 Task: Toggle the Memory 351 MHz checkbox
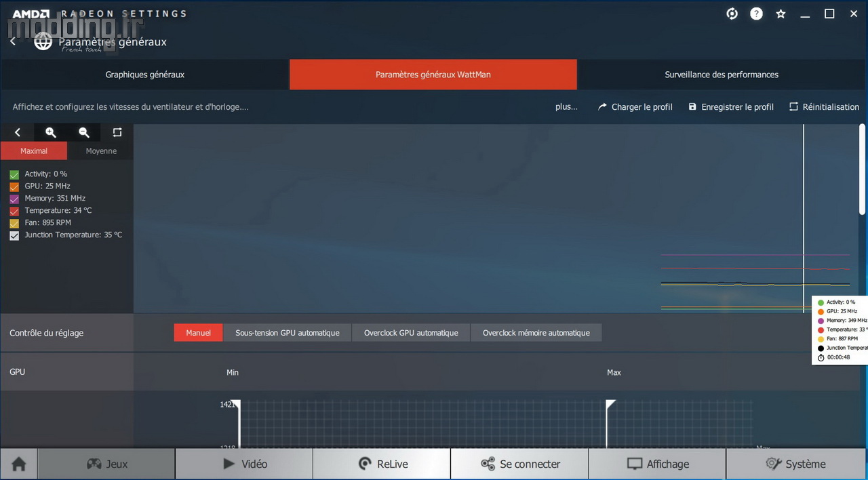pos(14,199)
